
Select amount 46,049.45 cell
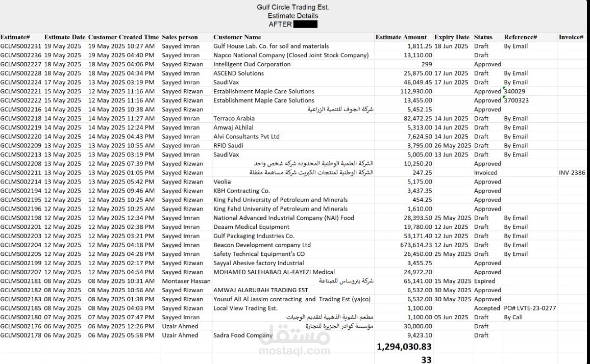pos(418,83)
